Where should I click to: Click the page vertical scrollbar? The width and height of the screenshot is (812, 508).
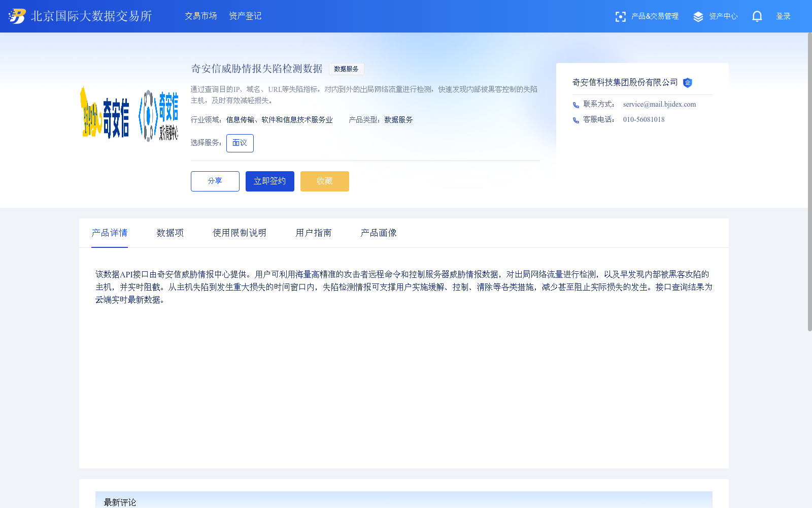809,182
